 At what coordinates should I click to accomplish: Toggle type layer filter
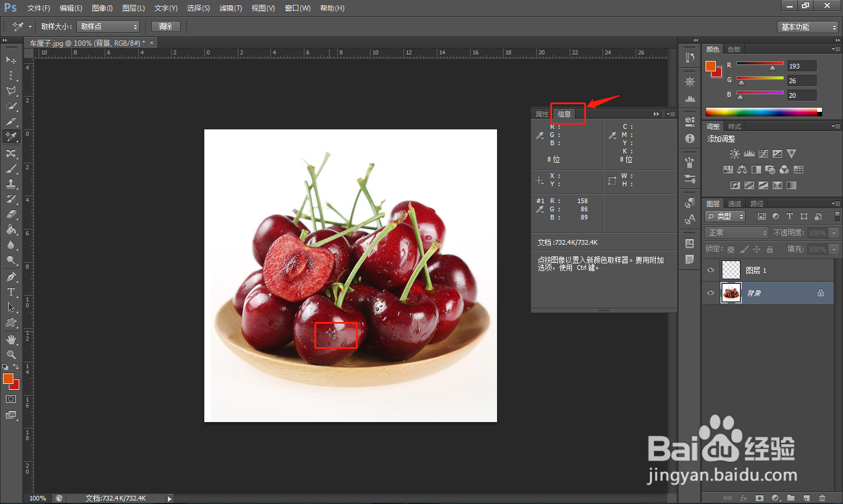point(790,217)
